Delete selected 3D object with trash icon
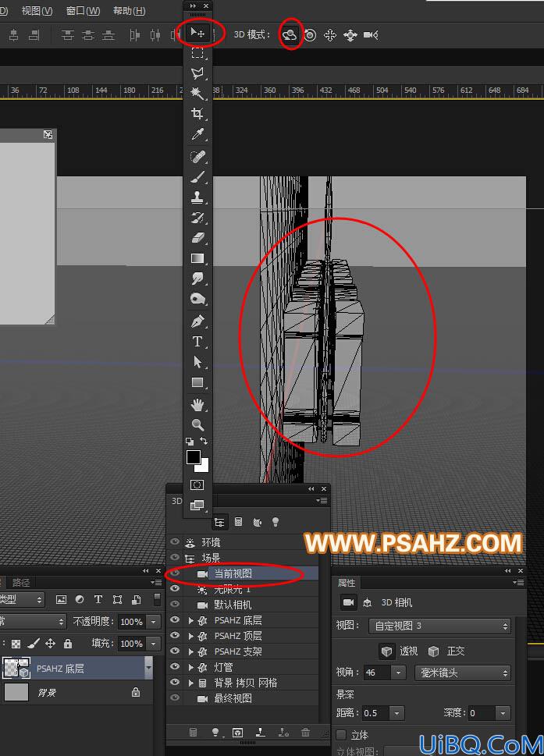544x756 pixels. coord(305,733)
